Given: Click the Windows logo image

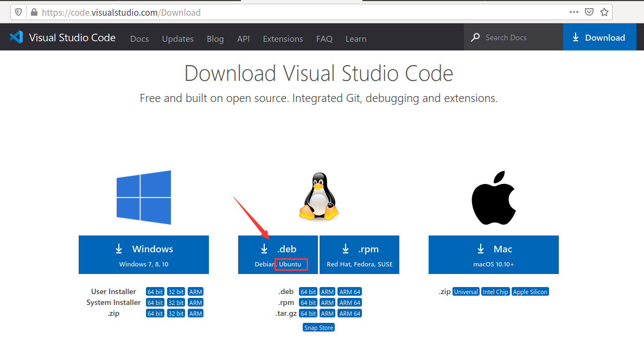Looking at the screenshot, I should (x=144, y=198).
